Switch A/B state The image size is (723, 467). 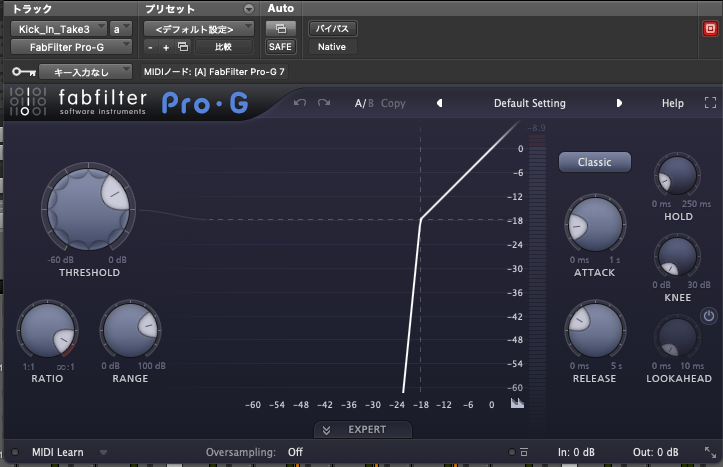click(x=364, y=103)
